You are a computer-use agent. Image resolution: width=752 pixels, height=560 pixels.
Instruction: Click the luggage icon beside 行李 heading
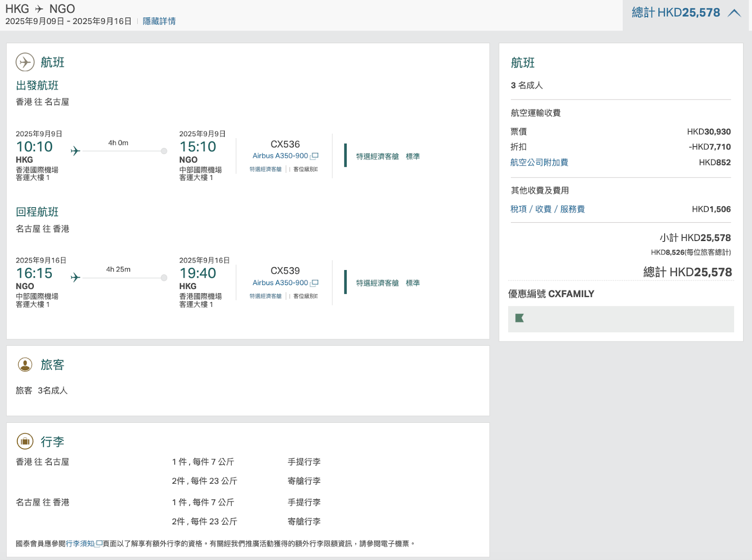click(x=25, y=441)
